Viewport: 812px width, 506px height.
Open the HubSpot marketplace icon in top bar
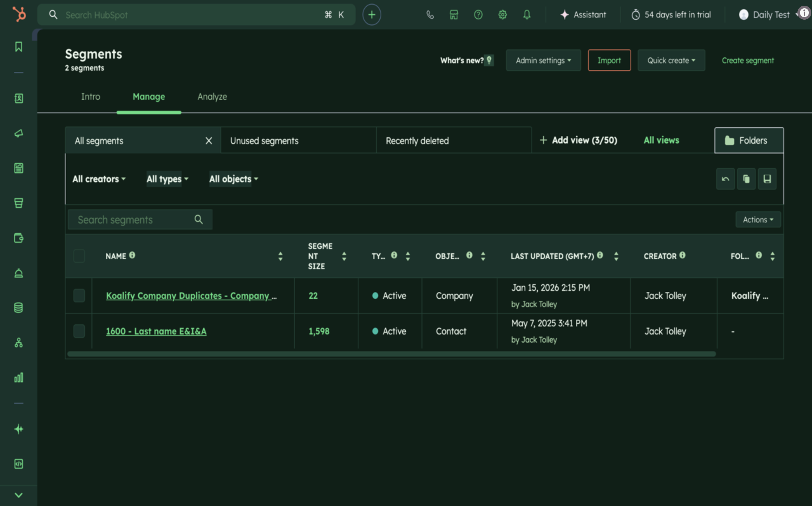(454, 14)
